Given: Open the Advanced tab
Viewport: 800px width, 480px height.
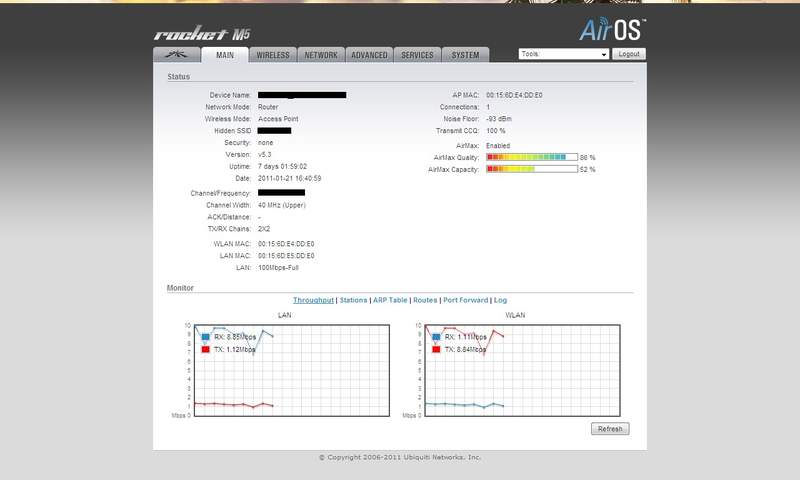Looking at the screenshot, I should (369, 55).
